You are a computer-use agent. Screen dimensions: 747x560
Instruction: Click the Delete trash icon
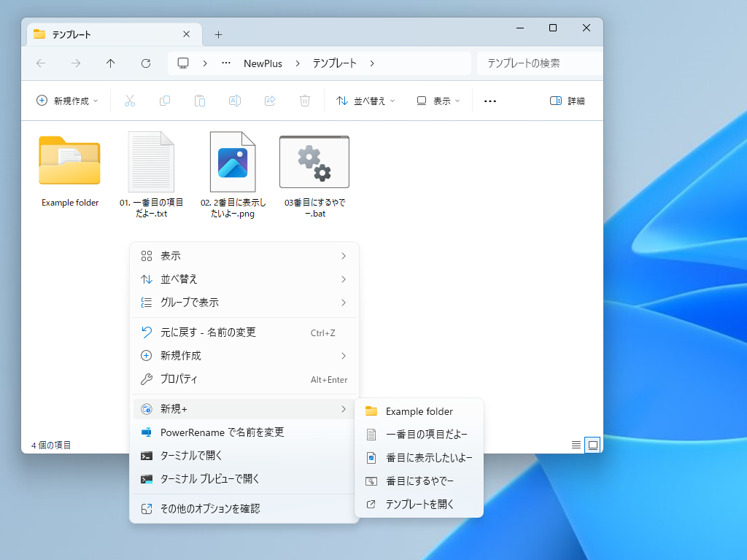point(305,101)
